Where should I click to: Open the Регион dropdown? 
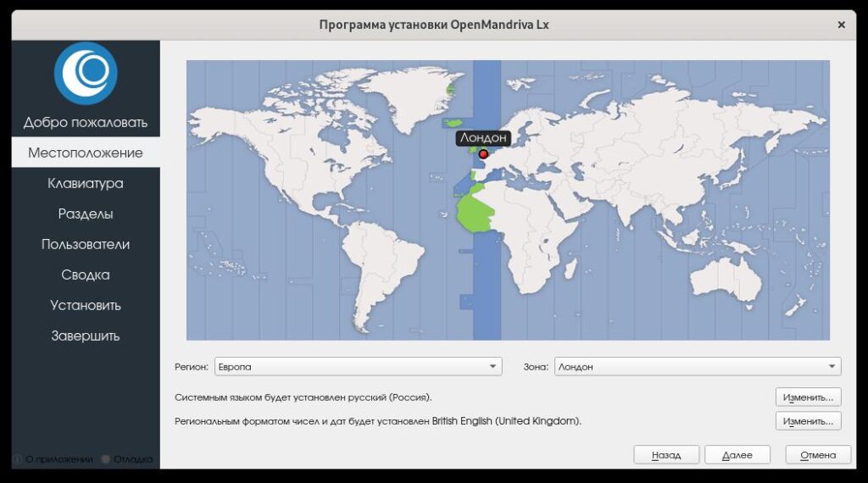[359, 366]
